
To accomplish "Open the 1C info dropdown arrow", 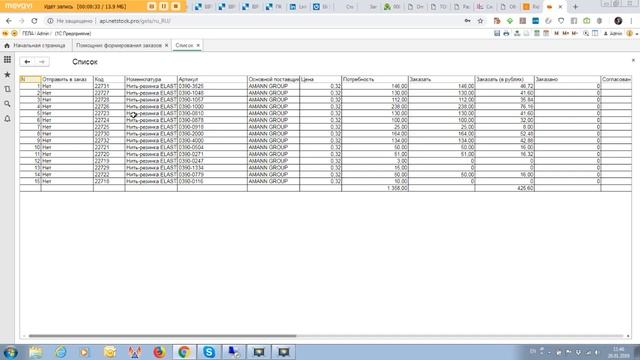I will (x=637, y=34).
